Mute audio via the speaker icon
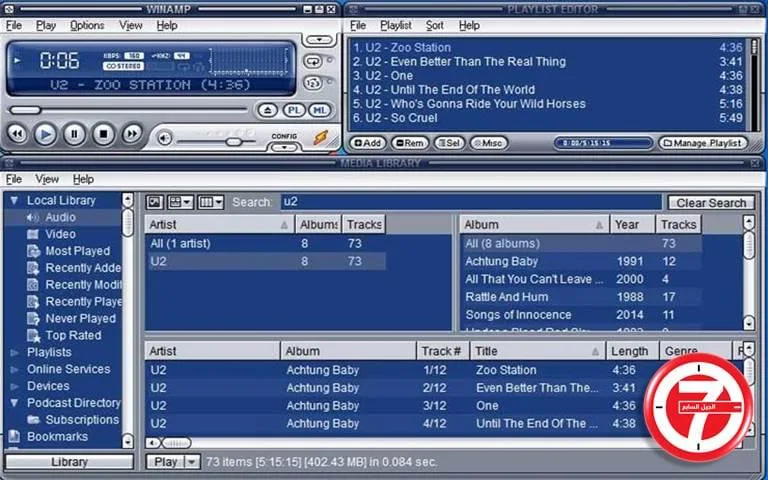 click(x=165, y=139)
